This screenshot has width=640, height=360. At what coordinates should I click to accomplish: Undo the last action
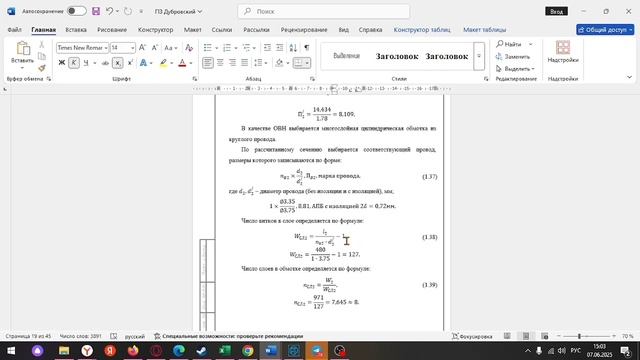109,11
